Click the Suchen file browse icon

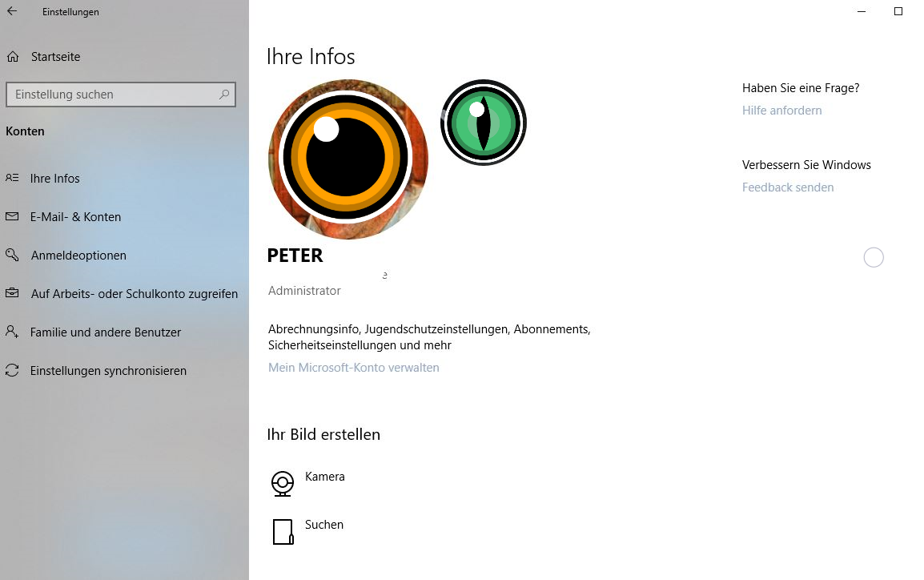coord(283,532)
